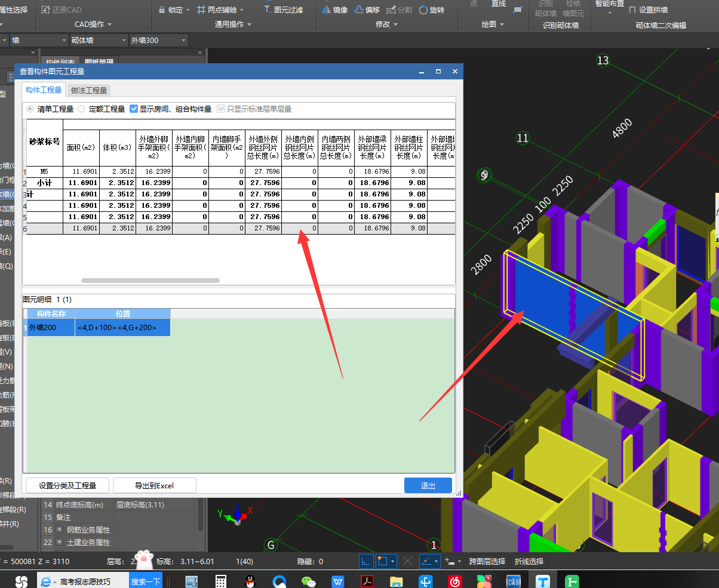Uncheck 显示房间、组合构件量 checkbox
The height and width of the screenshot is (588, 719).
(x=134, y=109)
